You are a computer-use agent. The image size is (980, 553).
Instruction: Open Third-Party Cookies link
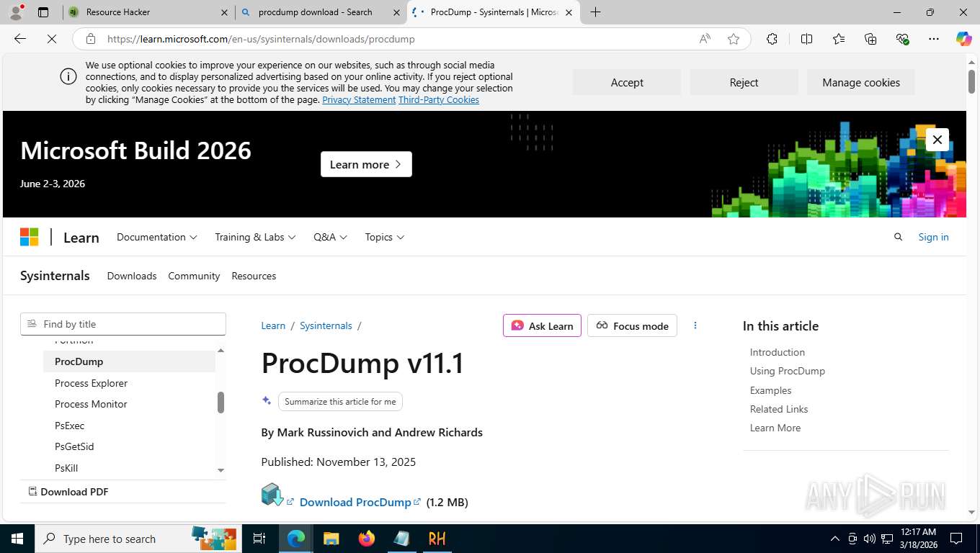tap(439, 100)
